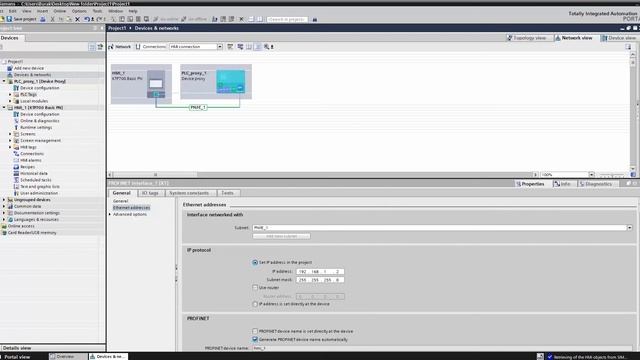Expand the Screens tree node
Screen dimensions: 640x360
[x=10, y=134]
